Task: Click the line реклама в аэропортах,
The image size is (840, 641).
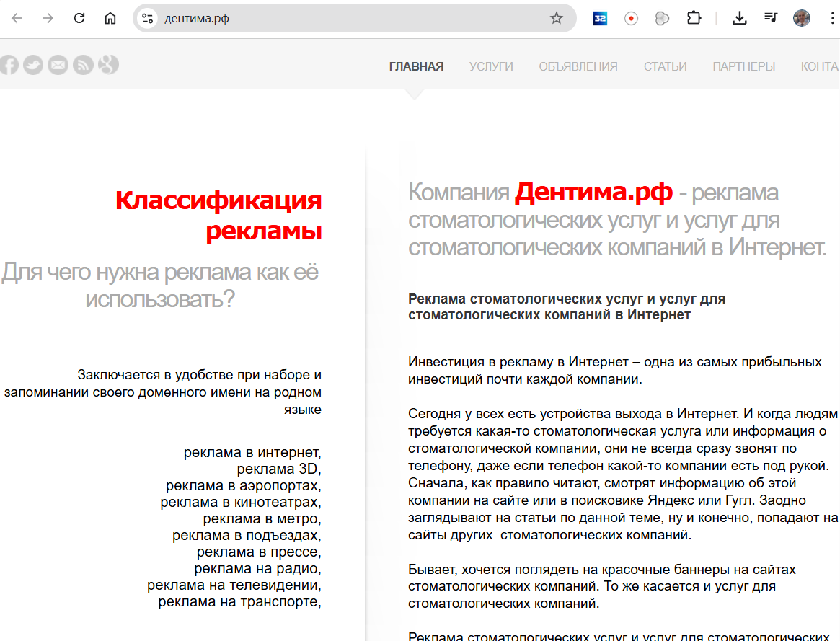Action: (243, 486)
